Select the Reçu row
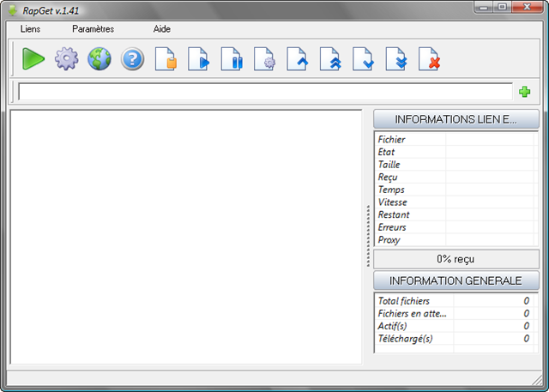 pos(455,177)
